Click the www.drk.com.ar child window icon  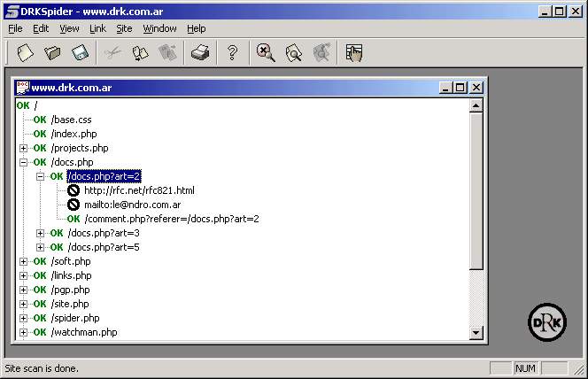click(22, 88)
